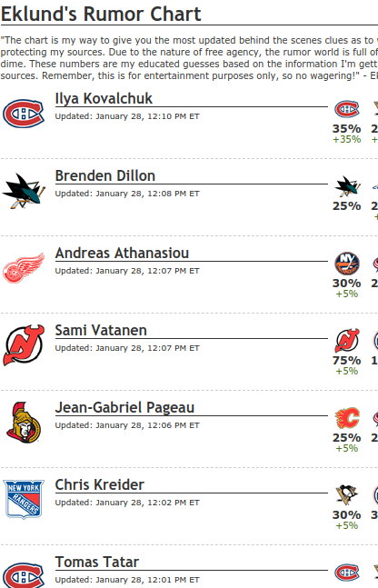This screenshot has width=378, height=588.
Task: Click the Islanders logo above 30% for Athanasiou
Action: click(x=347, y=264)
